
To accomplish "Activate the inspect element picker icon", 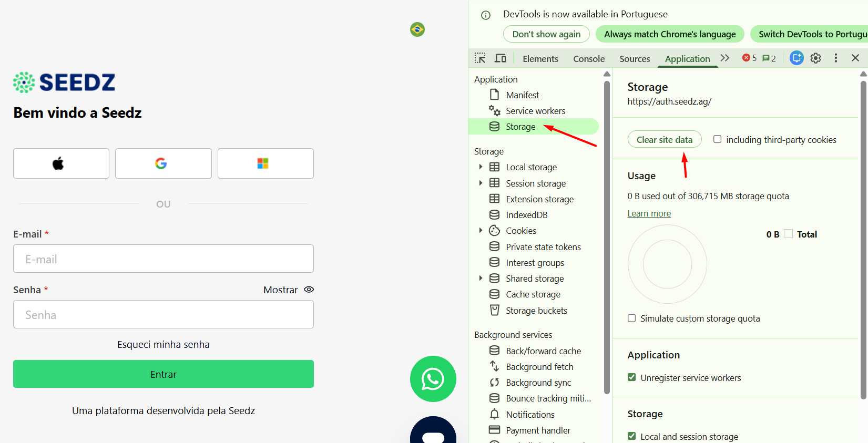I will pyautogui.click(x=480, y=58).
